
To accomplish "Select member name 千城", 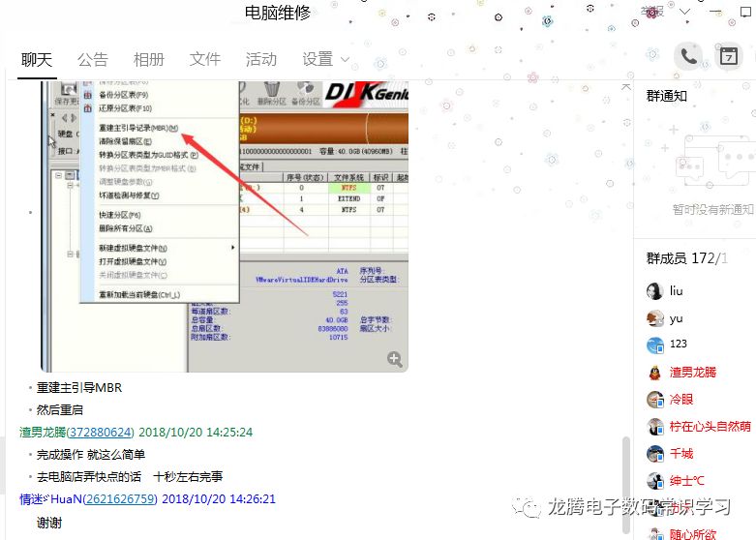I will [681, 454].
